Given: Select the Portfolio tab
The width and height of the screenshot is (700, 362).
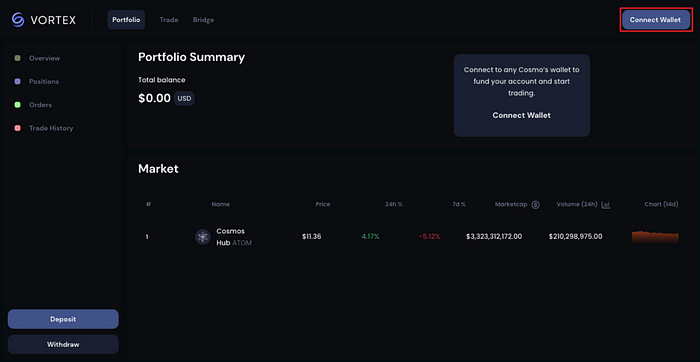Looking at the screenshot, I should click(x=126, y=20).
